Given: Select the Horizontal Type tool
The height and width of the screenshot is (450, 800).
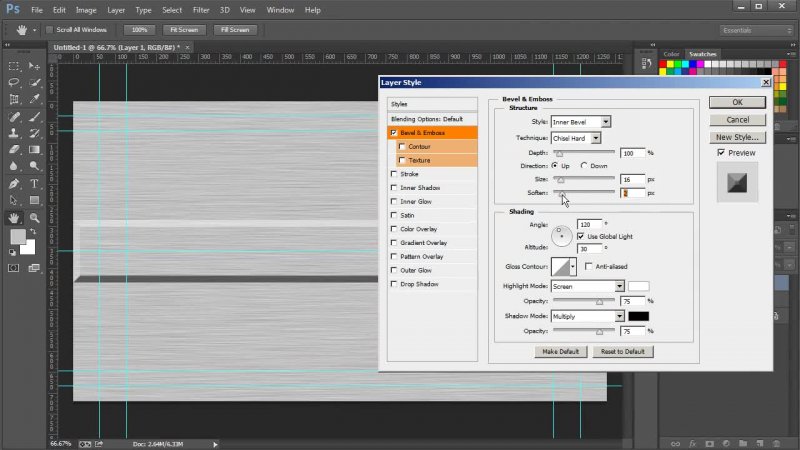Looking at the screenshot, I should 34,184.
